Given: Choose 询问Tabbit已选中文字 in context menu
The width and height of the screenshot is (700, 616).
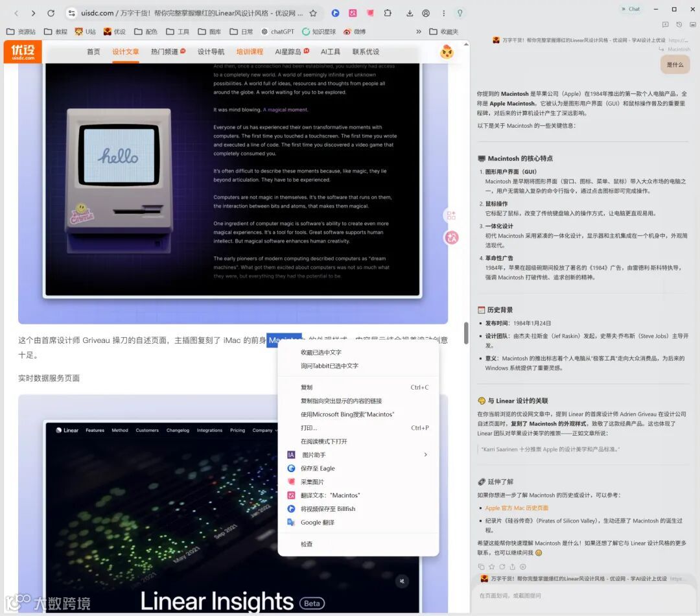Looking at the screenshot, I should [358, 366].
